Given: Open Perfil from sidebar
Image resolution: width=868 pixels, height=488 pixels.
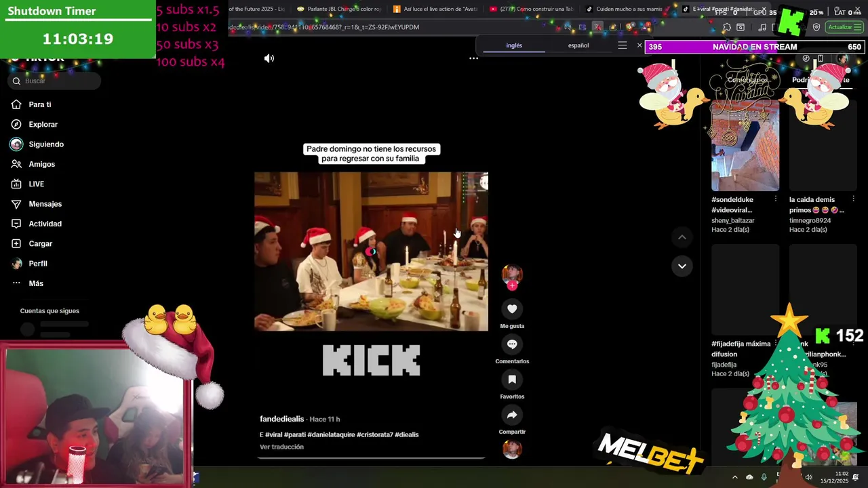Looking at the screenshot, I should click(x=37, y=264).
